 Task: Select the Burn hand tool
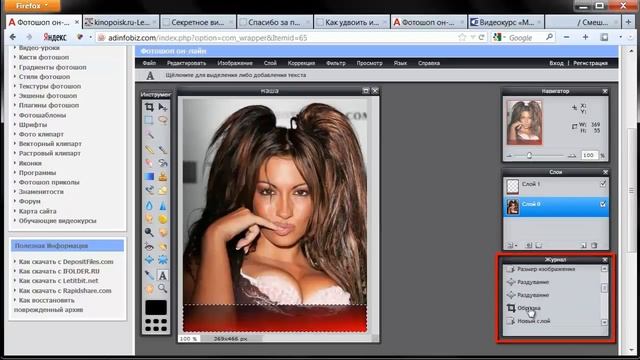tap(163, 232)
